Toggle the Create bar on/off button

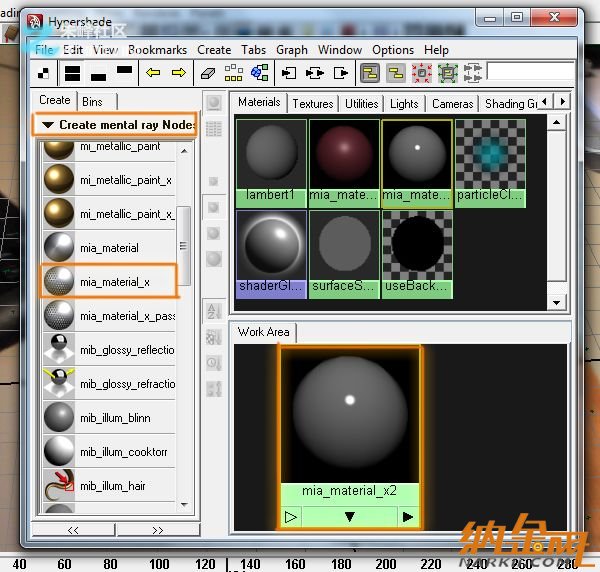click(45, 73)
